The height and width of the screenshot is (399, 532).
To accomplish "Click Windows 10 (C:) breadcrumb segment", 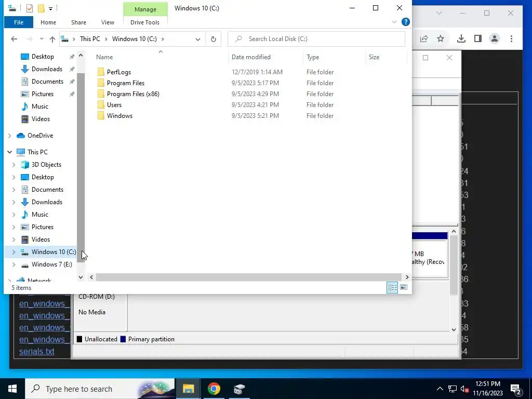I will coord(135,38).
